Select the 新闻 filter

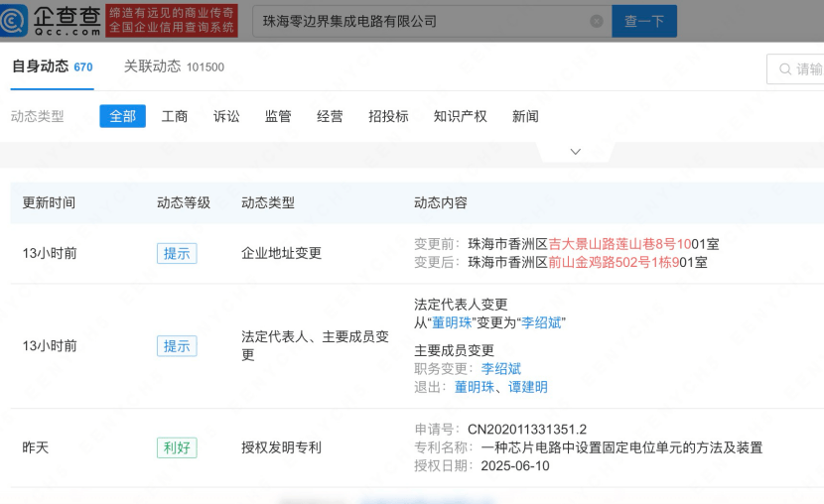[525, 116]
